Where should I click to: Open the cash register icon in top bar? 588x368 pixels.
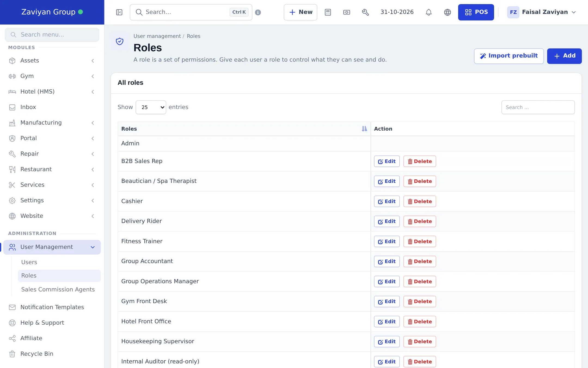pos(347,12)
